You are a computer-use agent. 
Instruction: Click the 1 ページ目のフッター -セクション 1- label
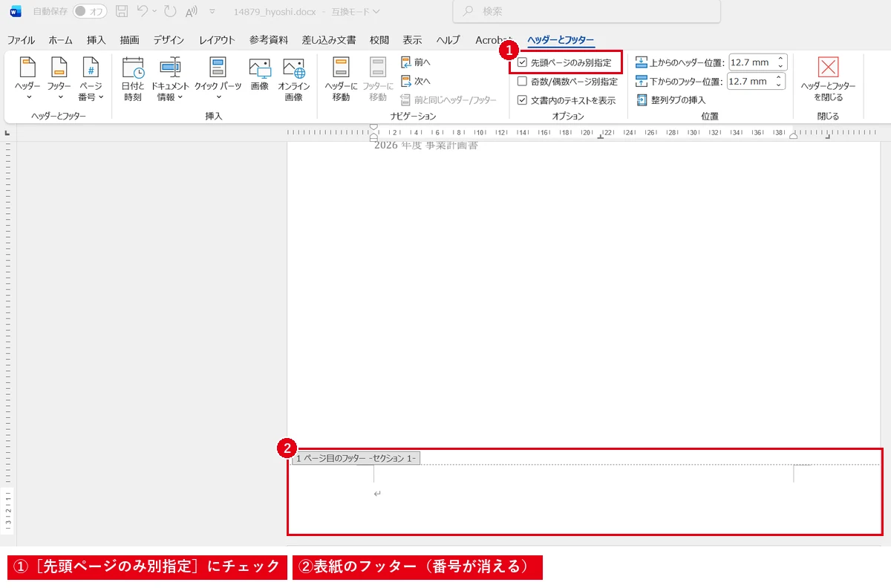[x=356, y=458]
